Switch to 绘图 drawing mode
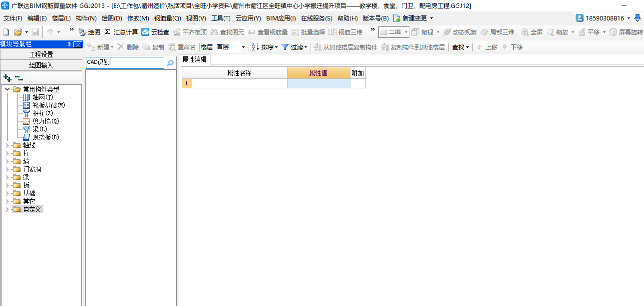644x306 pixels. click(x=89, y=32)
